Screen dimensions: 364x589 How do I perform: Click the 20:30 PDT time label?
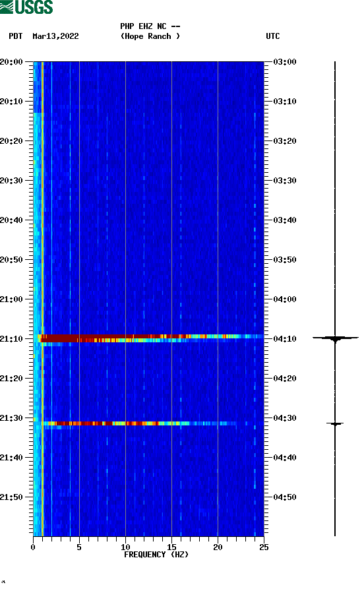coord(11,180)
